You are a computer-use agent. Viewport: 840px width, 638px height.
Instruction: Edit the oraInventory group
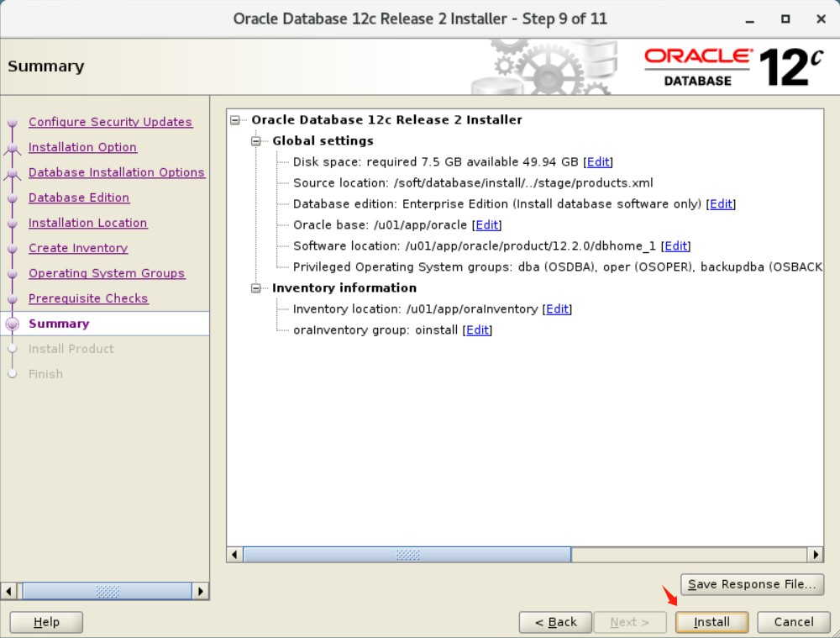[x=477, y=330]
